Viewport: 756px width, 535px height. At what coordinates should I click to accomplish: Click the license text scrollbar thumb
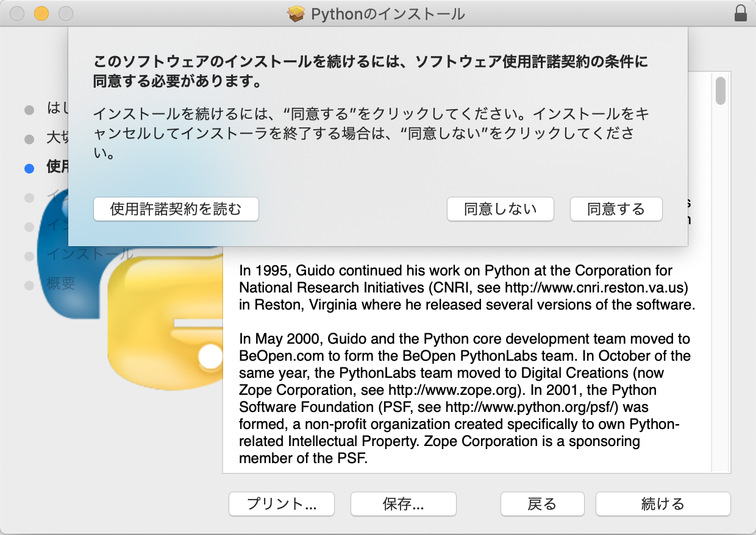pyautogui.click(x=721, y=91)
